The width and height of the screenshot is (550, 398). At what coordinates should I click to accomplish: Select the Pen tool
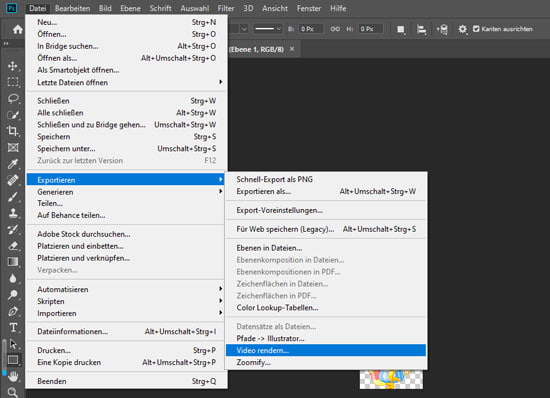13,311
